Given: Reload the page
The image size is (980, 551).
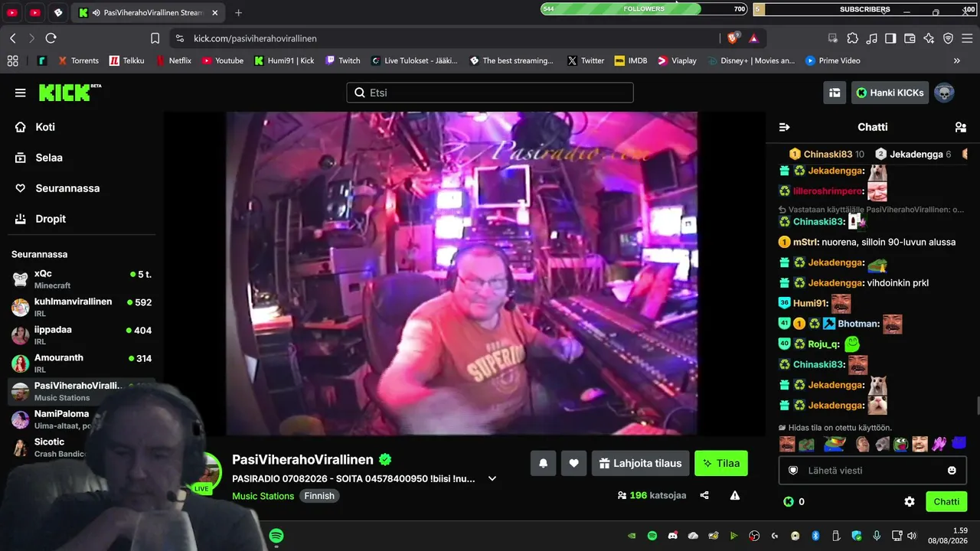Looking at the screenshot, I should 51,38.
